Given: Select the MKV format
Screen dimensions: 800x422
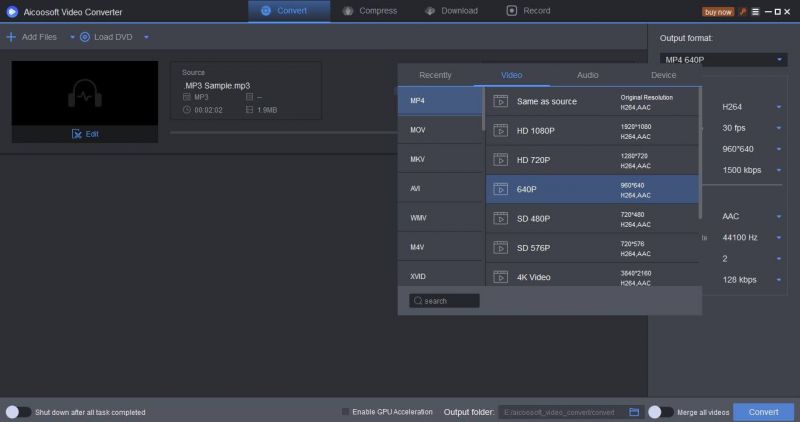Looking at the screenshot, I should (440, 159).
